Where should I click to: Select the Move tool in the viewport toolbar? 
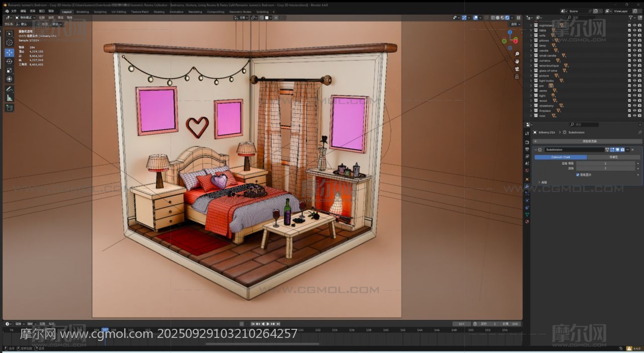point(10,52)
